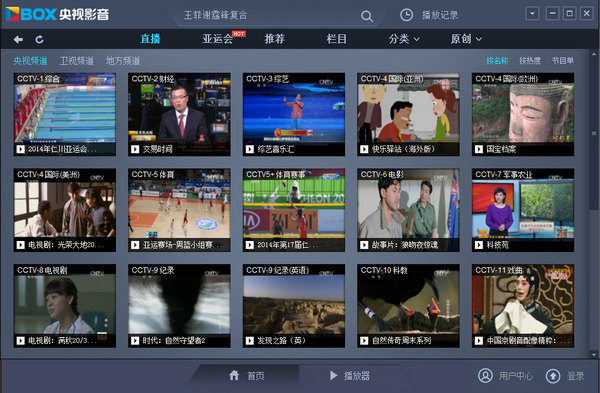Play icon beside 时代：自然守望者2
This screenshot has width=600, height=393.
pos(135,341)
